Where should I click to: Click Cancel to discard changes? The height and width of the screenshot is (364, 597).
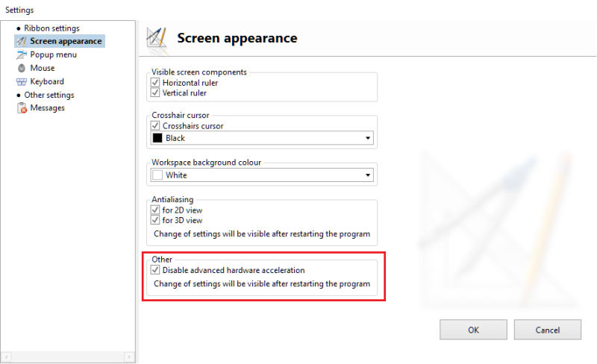click(x=548, y=330)
